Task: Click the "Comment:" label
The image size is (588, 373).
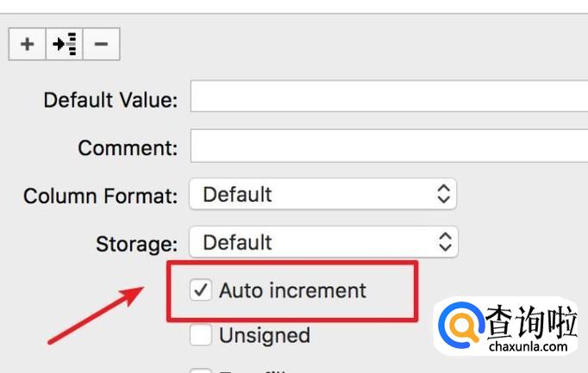Action: coord(128,148)
